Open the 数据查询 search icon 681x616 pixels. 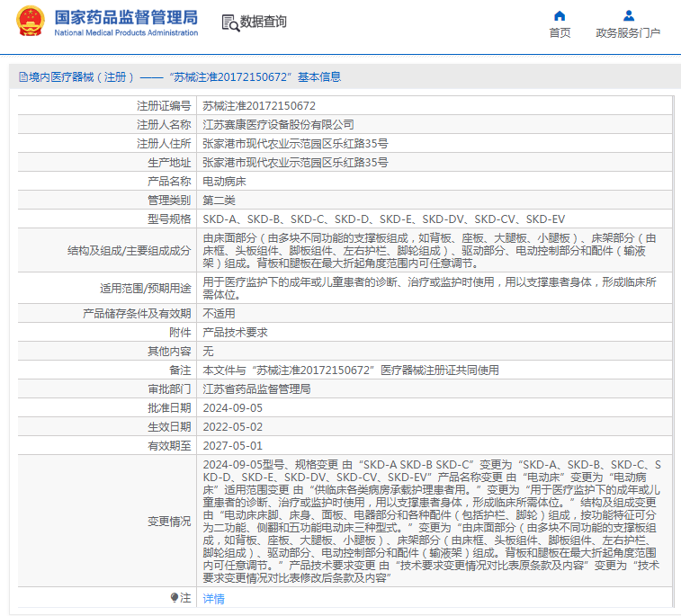(230, 22)
